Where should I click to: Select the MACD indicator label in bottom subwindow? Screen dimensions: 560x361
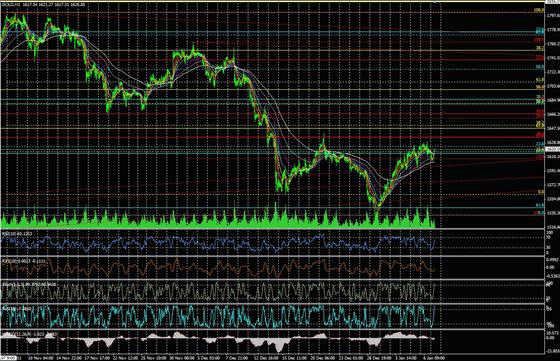[x=29, y=334]
